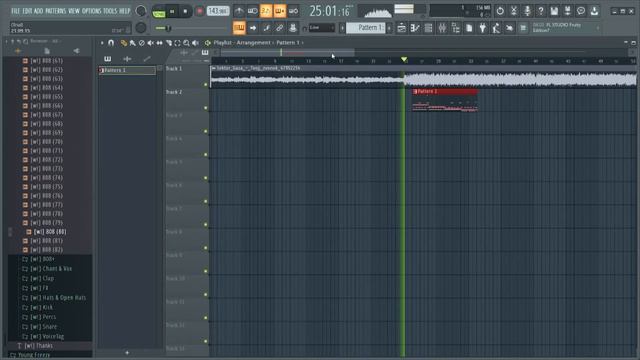Click the download content library icon
The height and width of the screenshot is (360, 640).
point(594,11)
